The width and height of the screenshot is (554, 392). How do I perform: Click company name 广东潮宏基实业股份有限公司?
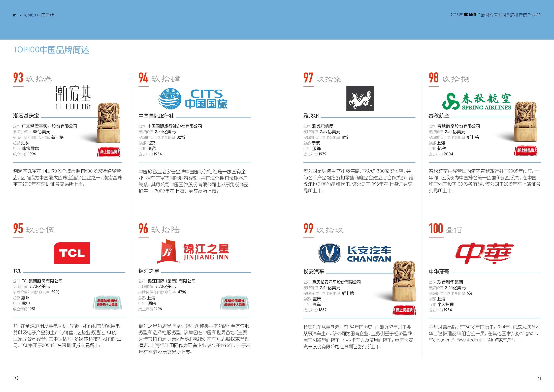49,126
